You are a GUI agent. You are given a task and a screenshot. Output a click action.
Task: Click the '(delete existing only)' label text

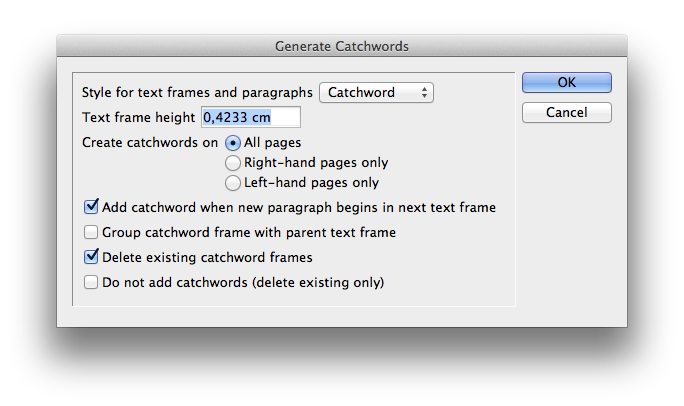[x=318, y=283]
